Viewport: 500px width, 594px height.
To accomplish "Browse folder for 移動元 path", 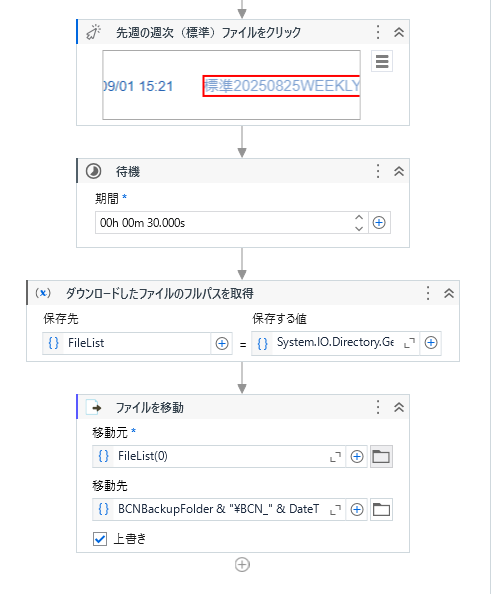I will (x=381, y=456).
